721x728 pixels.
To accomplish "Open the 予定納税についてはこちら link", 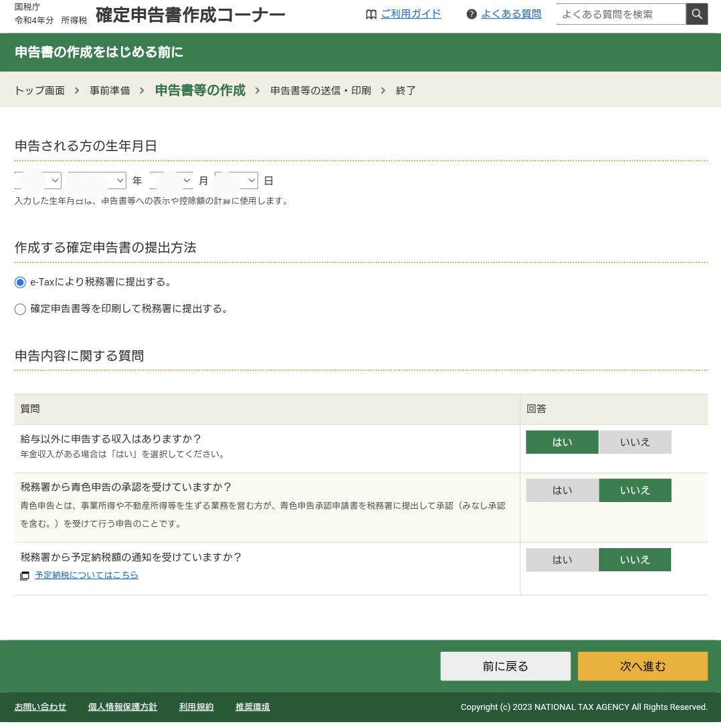I will (86, 575).
